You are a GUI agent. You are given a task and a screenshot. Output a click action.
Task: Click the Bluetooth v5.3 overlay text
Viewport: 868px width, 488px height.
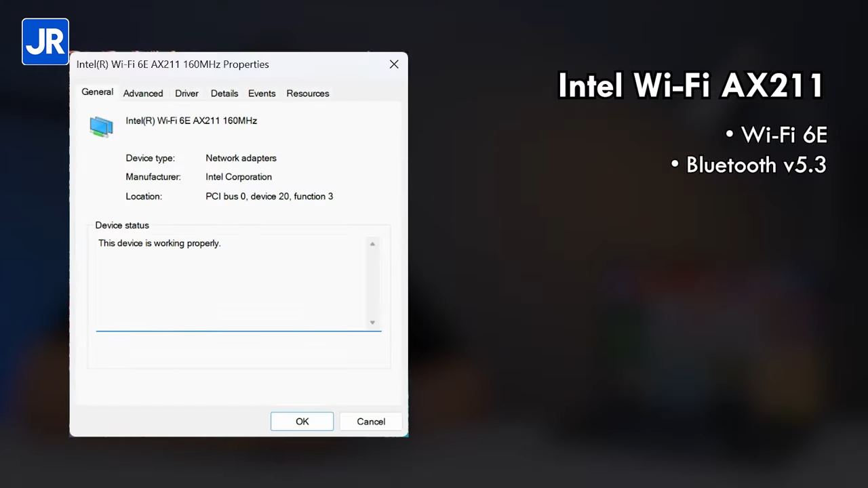click(755, 165)
